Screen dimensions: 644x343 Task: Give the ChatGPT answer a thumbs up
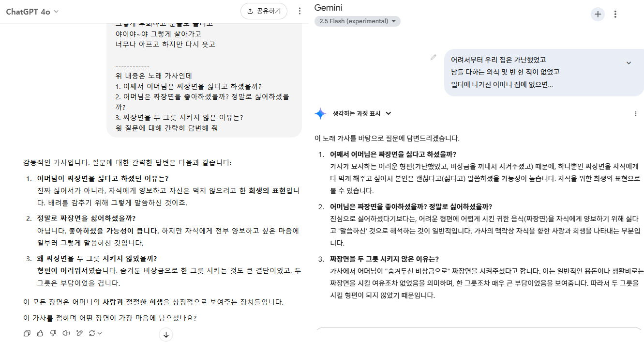pyautogui.click(x=40, y=333)
